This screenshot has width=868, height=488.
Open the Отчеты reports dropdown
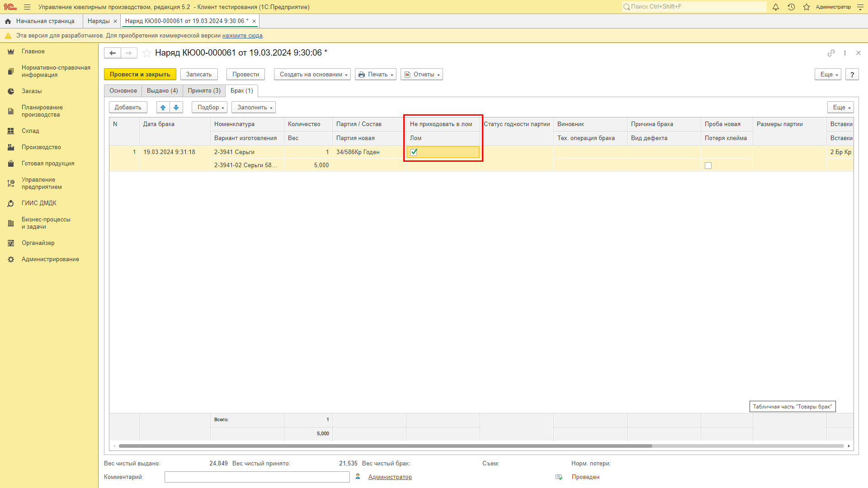[x=422, y=75]
